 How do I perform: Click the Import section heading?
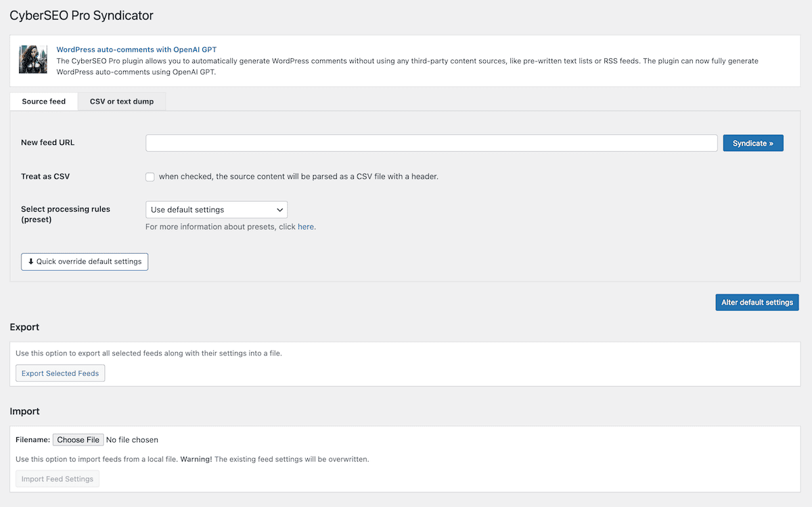point(24,411)
